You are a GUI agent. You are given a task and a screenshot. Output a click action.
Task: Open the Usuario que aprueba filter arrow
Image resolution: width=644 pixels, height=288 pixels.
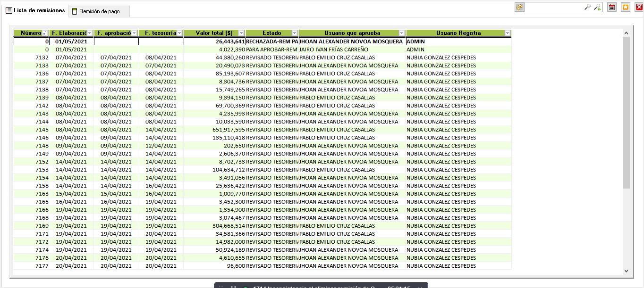click(x=402, y=33)
